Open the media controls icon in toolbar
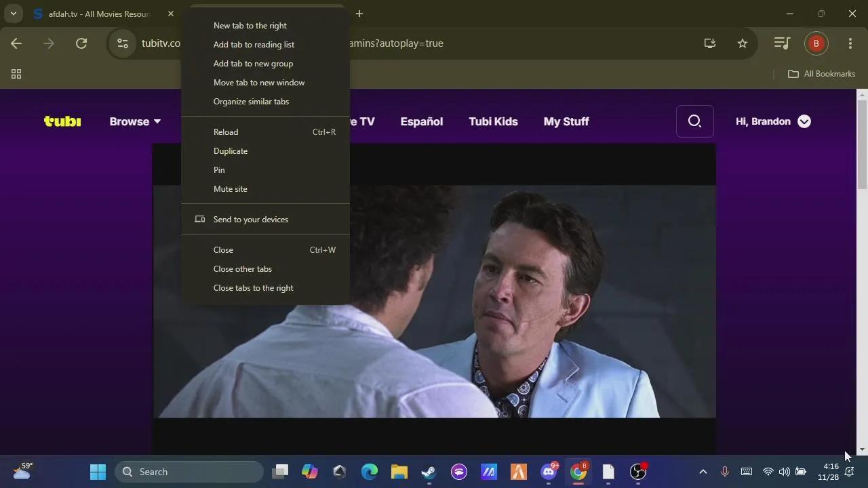 pyautogui.click(x=782, y=43)
